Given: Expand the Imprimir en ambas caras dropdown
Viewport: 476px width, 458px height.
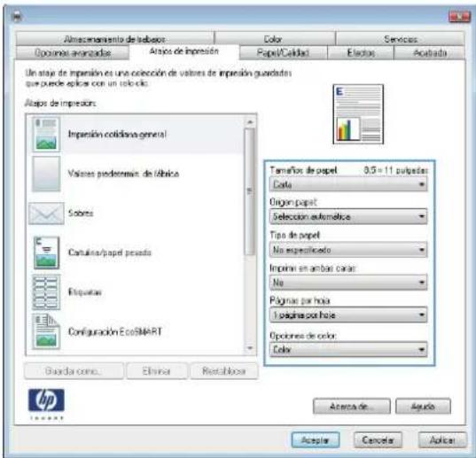Looking at the screenshot, I should click(x=348, y=283).
